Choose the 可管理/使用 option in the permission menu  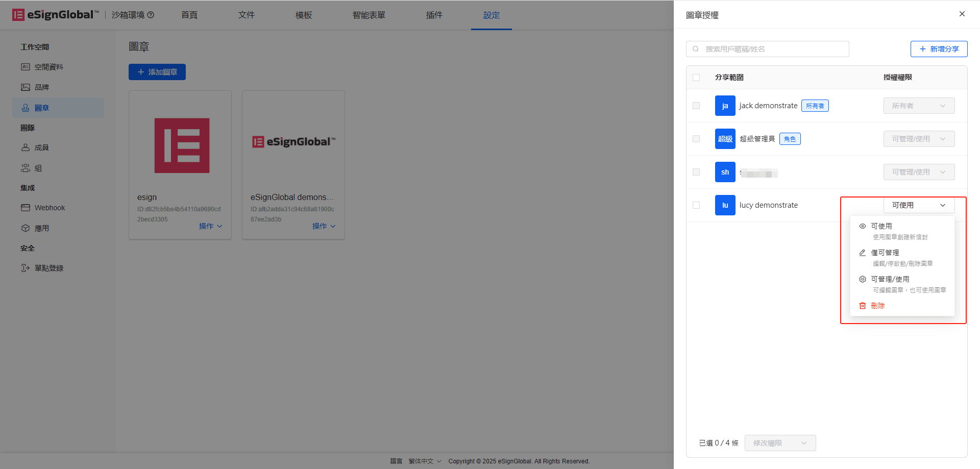click(x=902, y=284)
